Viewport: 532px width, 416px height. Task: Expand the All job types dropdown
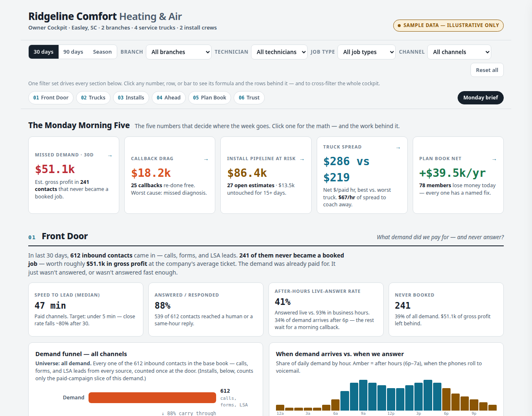(367, 52)
